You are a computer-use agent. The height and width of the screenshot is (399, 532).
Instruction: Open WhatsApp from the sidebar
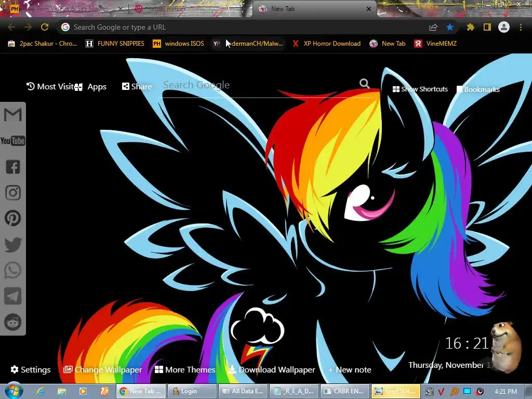pos(13,270)
